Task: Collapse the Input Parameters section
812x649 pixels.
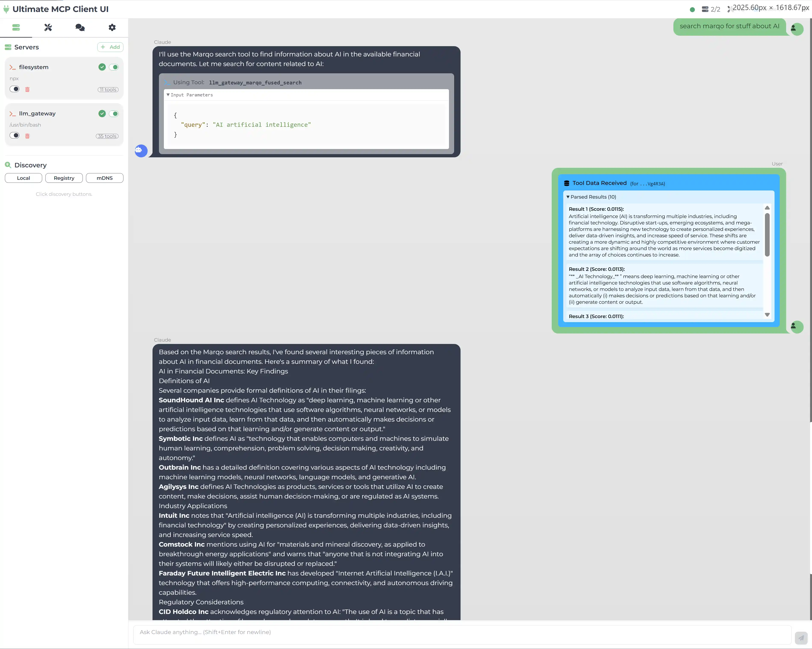Action: (x=190, y=95)
